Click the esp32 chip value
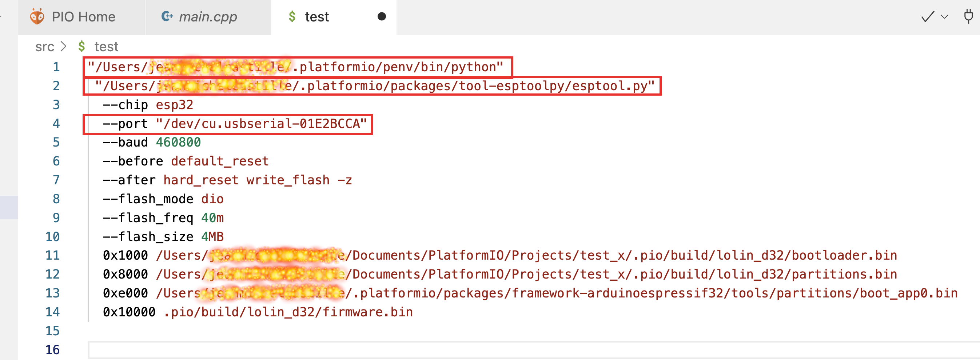Screen dimensions: 980x360 click(x=175, y=105)
